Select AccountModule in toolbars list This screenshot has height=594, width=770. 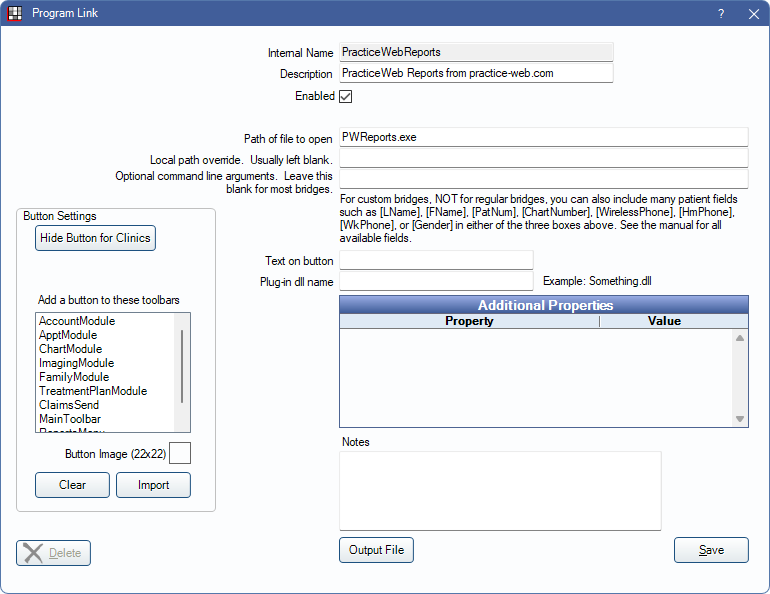[77, 321]
